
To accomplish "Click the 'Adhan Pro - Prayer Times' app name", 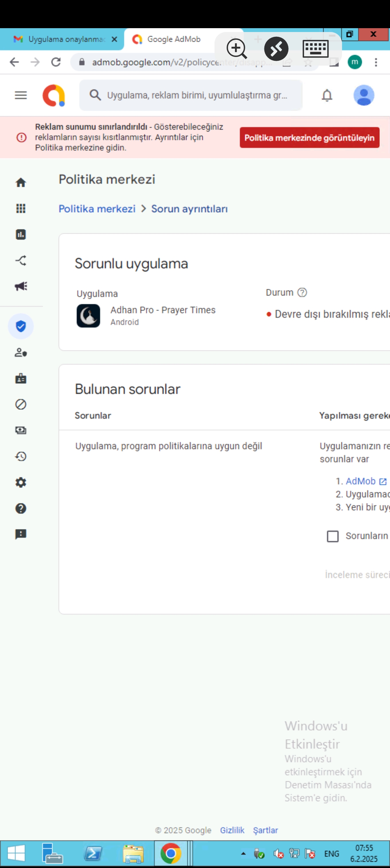I will tap(163, 310).
